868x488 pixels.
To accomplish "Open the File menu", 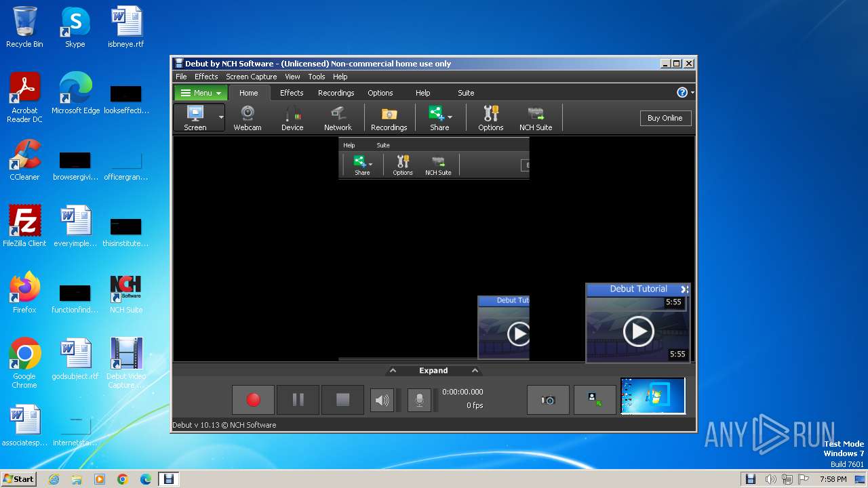I will [x=181, y=77].
